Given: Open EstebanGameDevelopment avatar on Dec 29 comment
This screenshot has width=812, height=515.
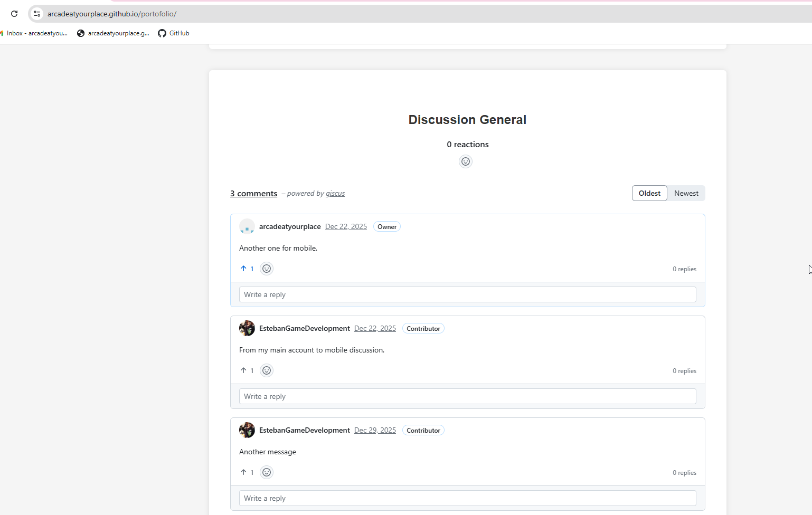Looking at the screenshot, I should point(247,430).
